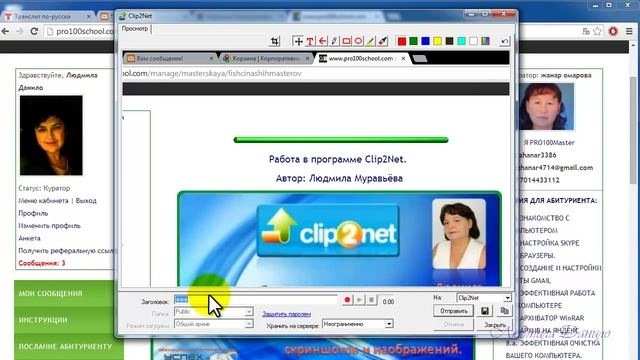Pick the black color swatch

point(449,41)
